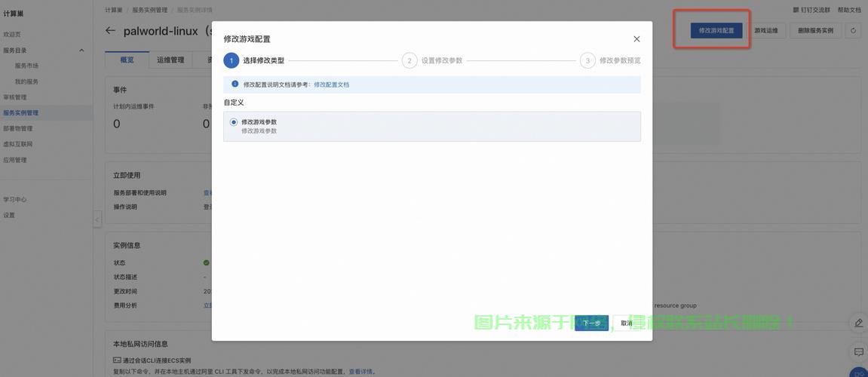This screenshot has width=868, height=377.
Task: Click the chat message floating icon
Action: pyautogui.click(x=859, y=351)
